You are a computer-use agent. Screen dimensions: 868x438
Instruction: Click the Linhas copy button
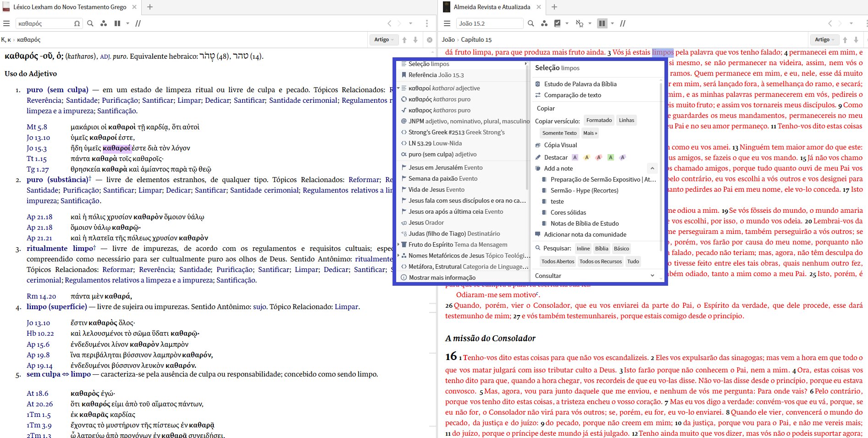tap(626, 120)
